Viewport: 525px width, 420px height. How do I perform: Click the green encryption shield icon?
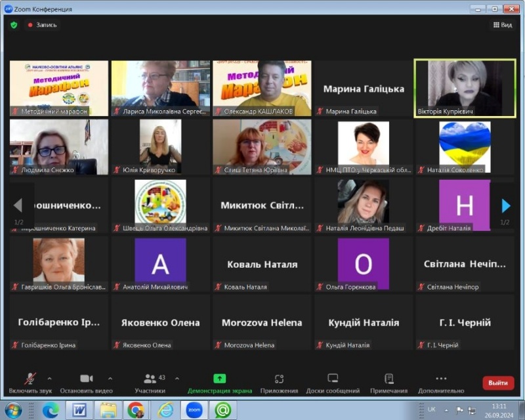pyautogui.click(x=14, y=25)
